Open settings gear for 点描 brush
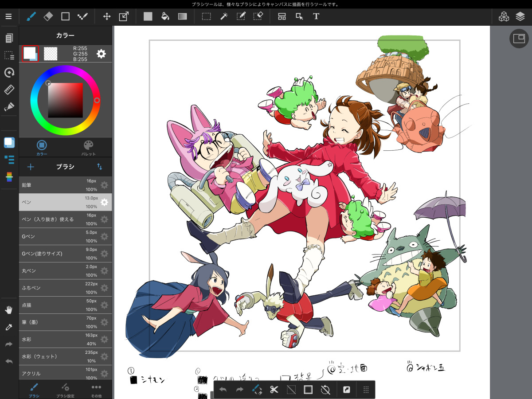 coord(104,305)
